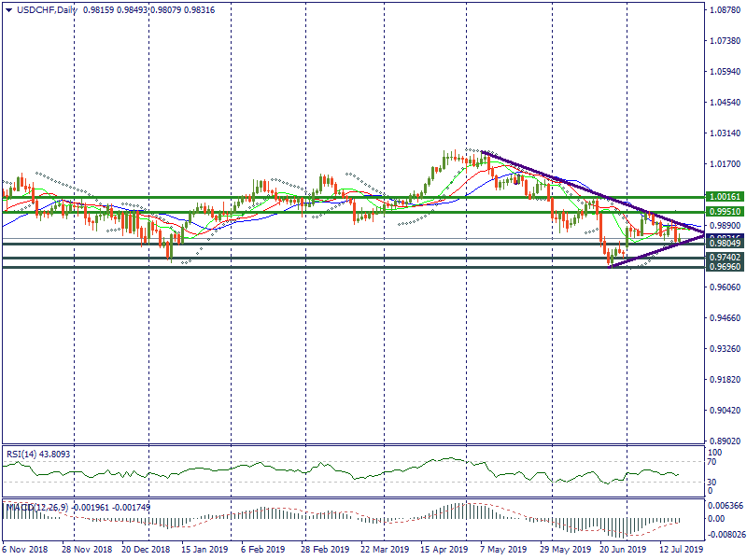Click the 0.98049 price level label
The height and width of the screenshot is (560, 747).
(724, 244)
